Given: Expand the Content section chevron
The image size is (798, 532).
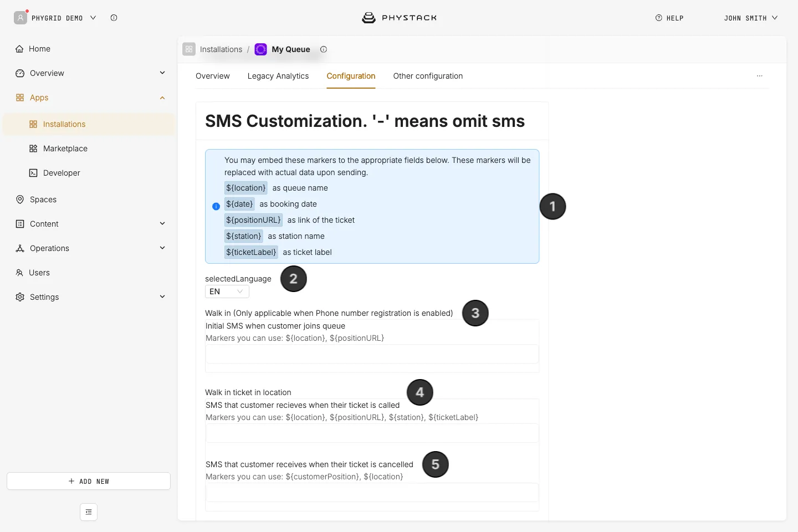Looking at the screenshot, I should pyautogui.click(x=162, y=223).
